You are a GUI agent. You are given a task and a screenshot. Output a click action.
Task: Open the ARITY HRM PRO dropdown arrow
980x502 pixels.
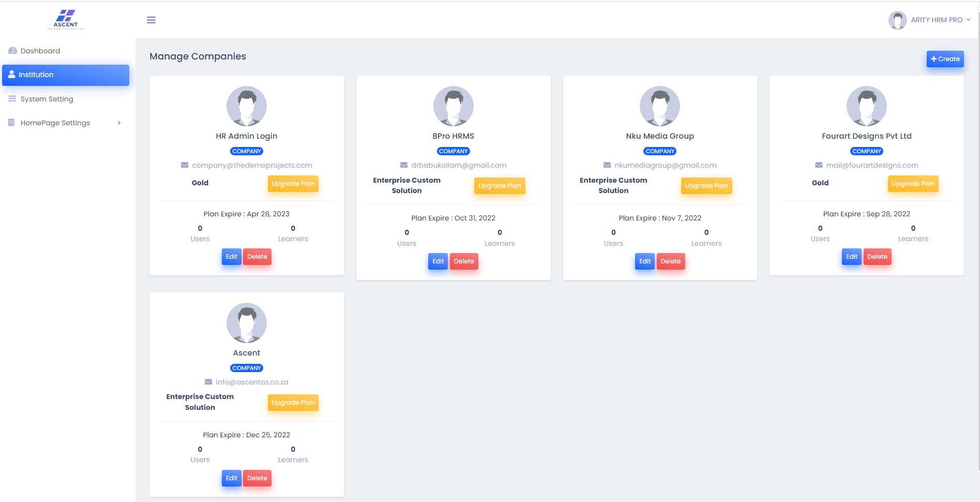coord(969,20)
